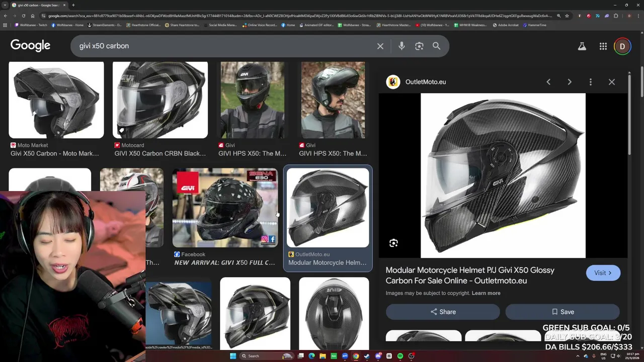The width and height of the screenshot is (644, 362).
Task: Go to the Google logo homepage
Action: click(x=30, y=46)
